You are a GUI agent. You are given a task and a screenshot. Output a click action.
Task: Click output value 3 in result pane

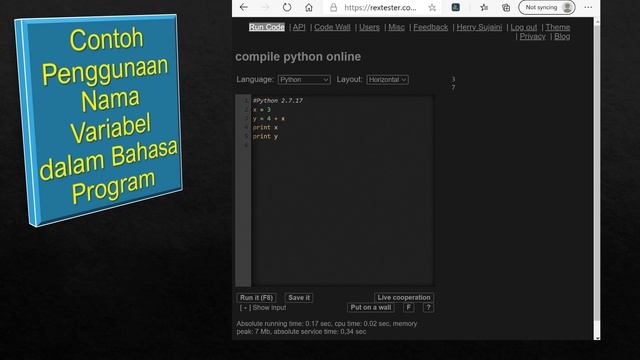pyautogui.click(x=453, y=79)
